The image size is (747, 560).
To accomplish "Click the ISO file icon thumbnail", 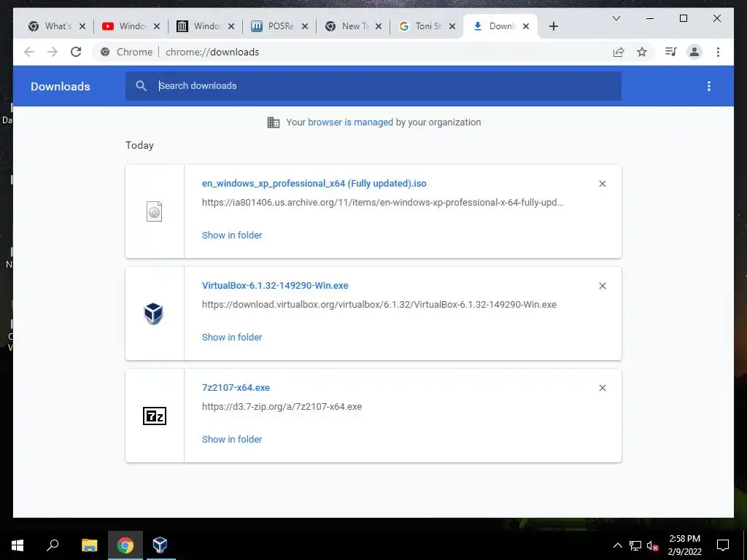I will click(155, 211).
